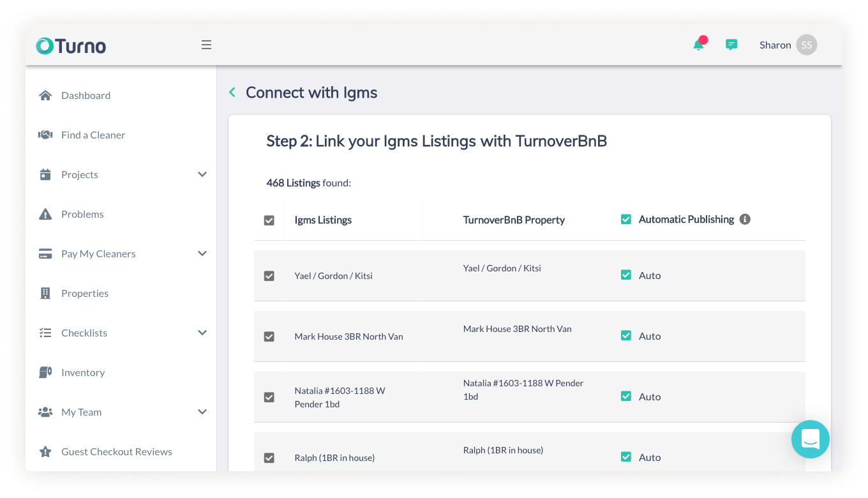Uncheck Auto for Natalia #1603-1188 W Pender
This screenshot has width=868, height=498.
(626, 396)
